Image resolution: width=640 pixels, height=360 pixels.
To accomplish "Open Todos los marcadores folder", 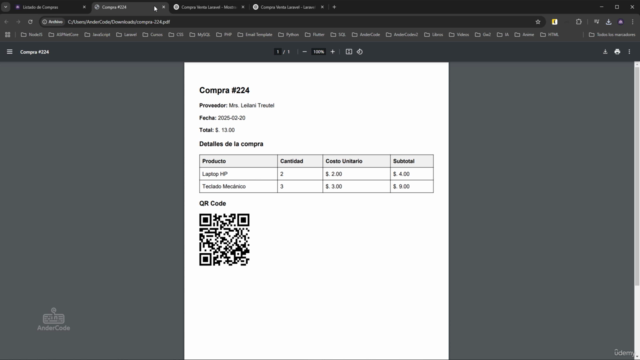I will tap(612, 35).
